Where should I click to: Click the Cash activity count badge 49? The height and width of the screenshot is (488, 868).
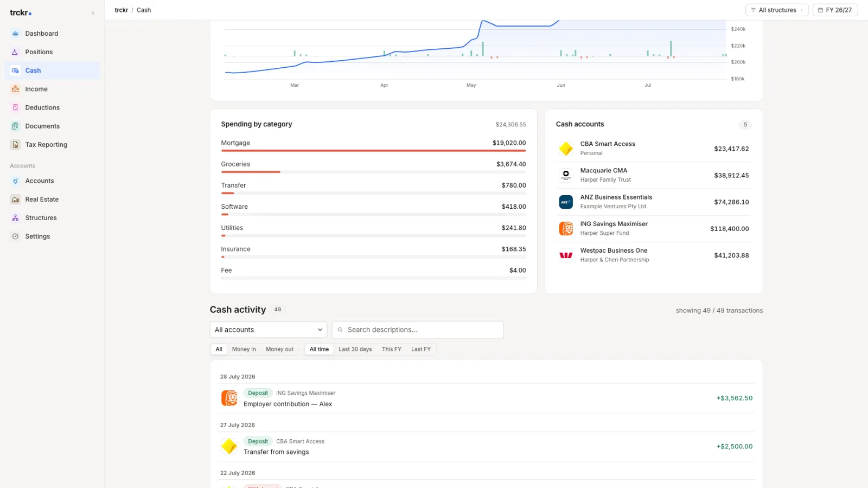[278, 310]
